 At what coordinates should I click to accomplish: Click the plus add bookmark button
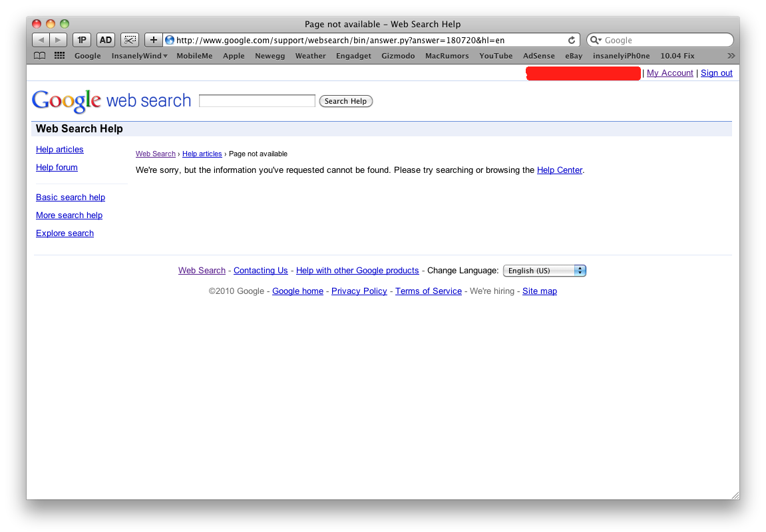(153, 40)
